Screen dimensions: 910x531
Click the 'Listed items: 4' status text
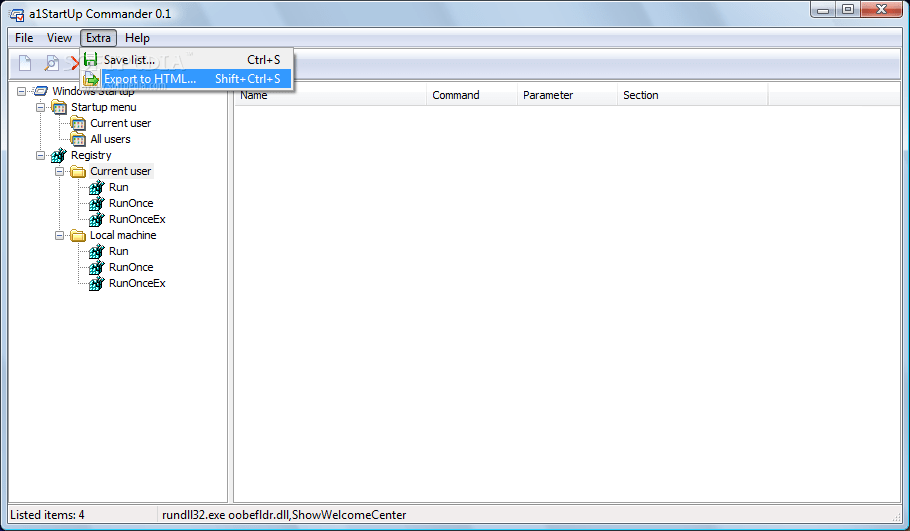pos(48,515)
